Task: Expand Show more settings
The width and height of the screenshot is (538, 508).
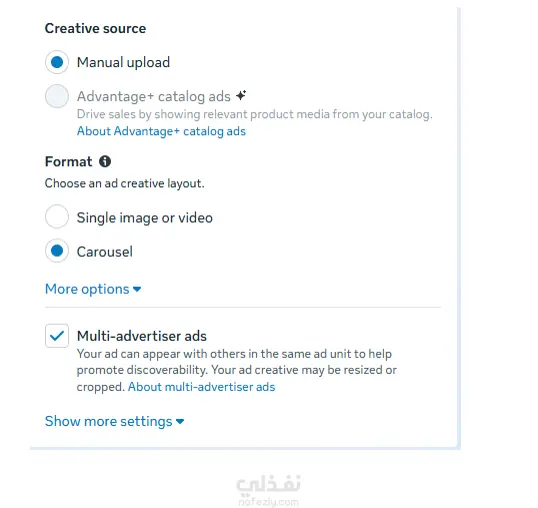Action: (x=115, y=421)
